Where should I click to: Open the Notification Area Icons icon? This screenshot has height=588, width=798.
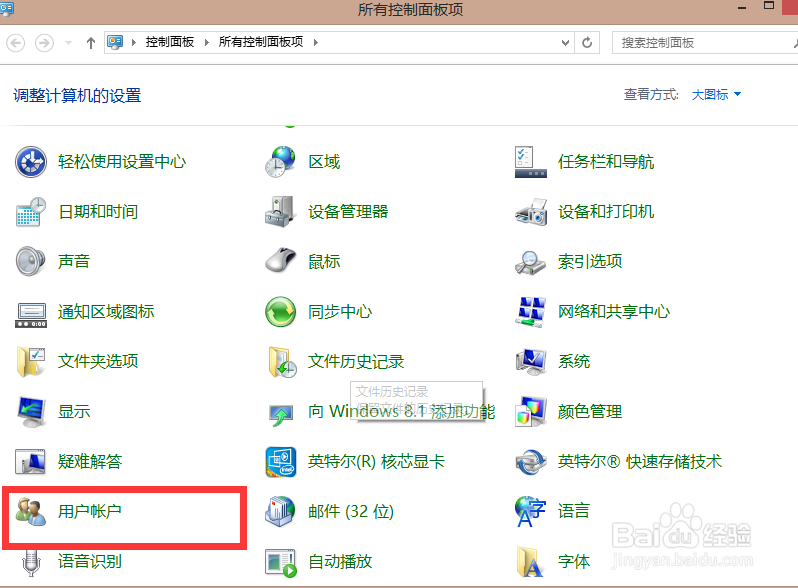pos(31,315)
